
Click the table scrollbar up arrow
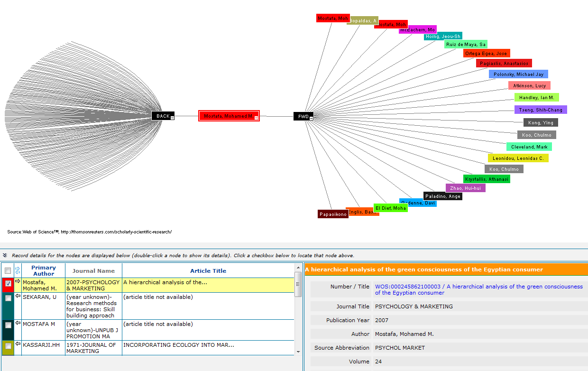coord(298,267)
